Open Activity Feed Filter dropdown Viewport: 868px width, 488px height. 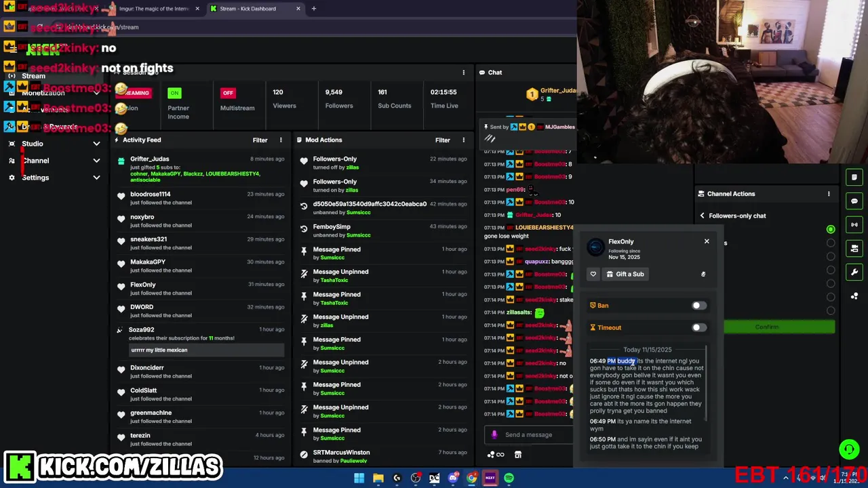(260, 140)
